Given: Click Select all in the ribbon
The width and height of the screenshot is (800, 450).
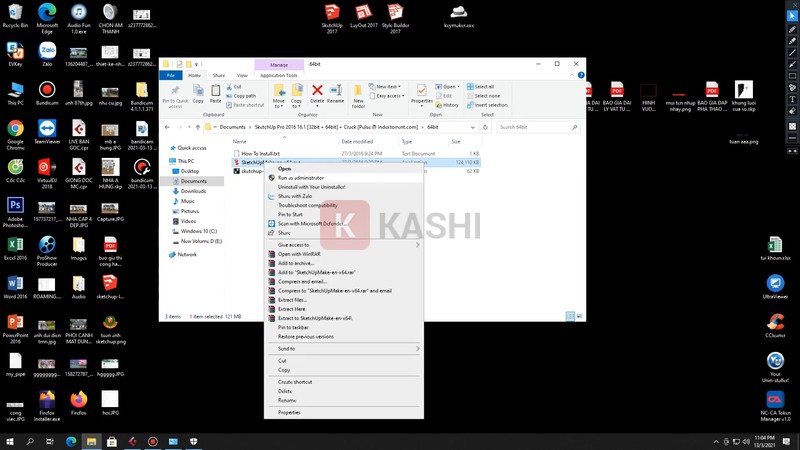Looking at the screenshot, I should pos(484,87).
